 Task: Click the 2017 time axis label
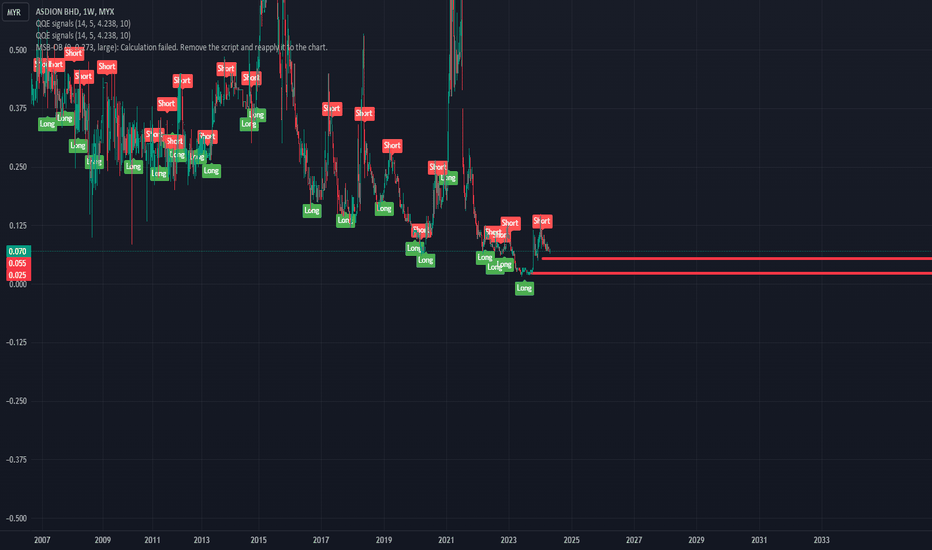321,540
